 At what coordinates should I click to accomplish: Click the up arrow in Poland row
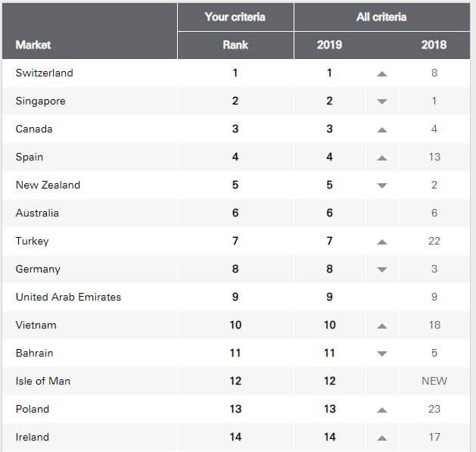click(x=382, y=410)
